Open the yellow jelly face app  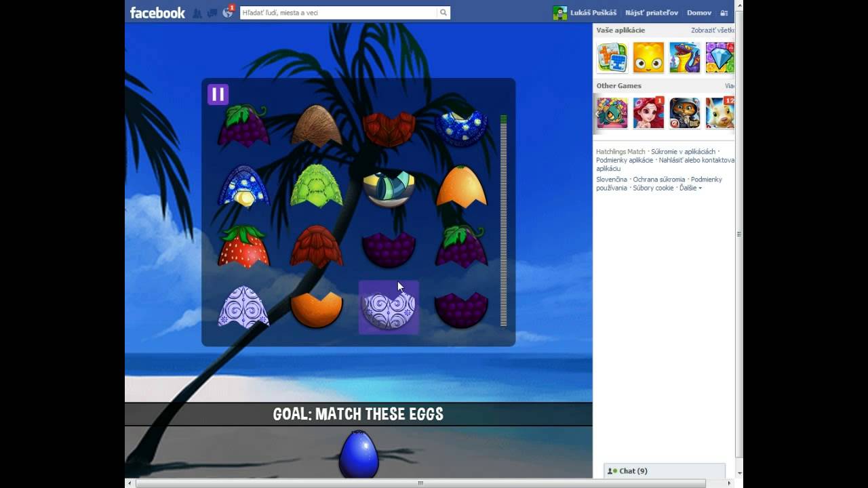point(648,58)
